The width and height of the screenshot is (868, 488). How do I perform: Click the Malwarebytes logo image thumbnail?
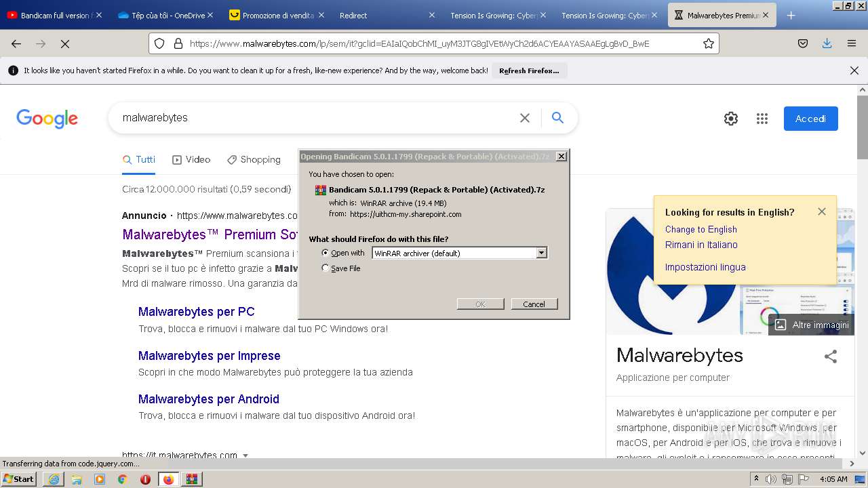pos(671,271)
